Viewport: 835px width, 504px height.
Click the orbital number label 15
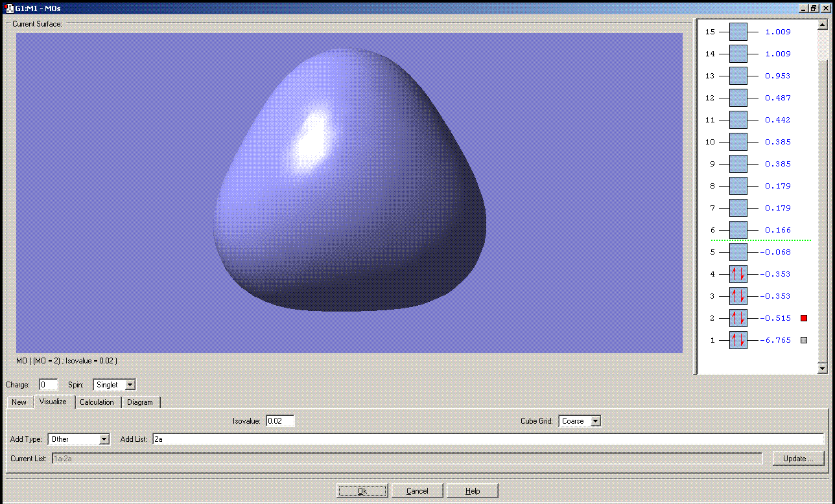click(x=710, y=32)
